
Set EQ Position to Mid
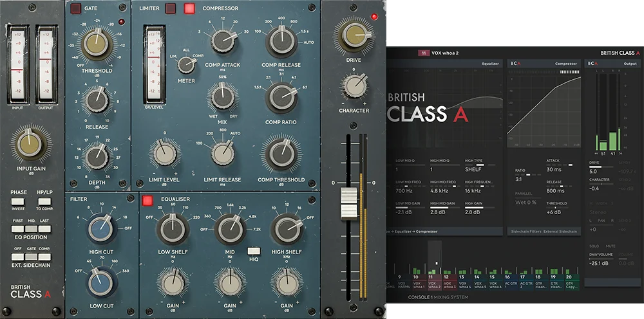tap(31, 229)
